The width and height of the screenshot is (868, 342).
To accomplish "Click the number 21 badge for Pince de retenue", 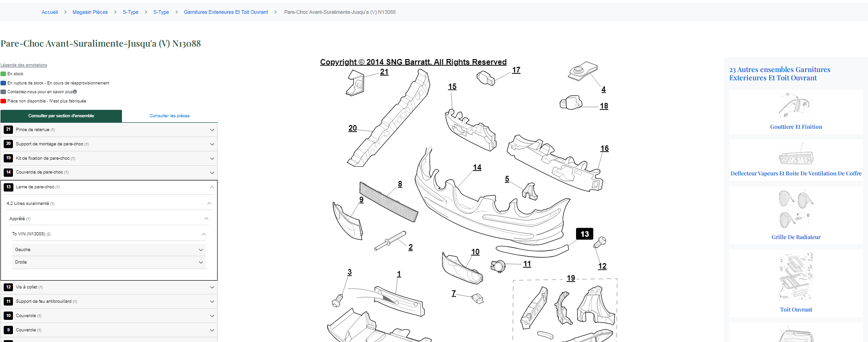I will pyautogui.click(x=8, y=130).
